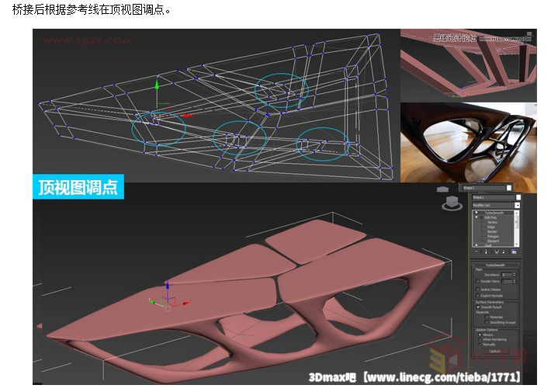Enable Isoline Display checkbox
This screenshot has width=551, height=392.
[x=477, y=289]
